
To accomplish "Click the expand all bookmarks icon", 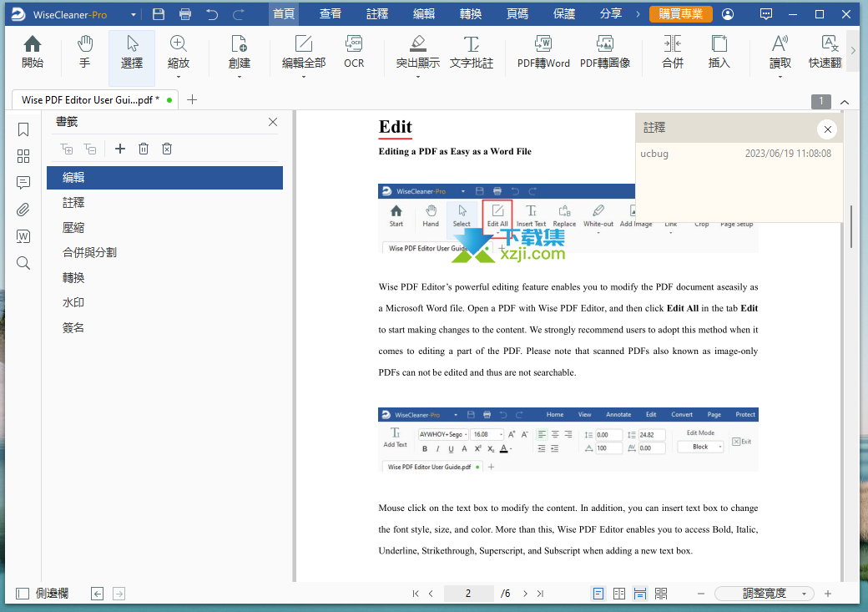I will click(67, 149).
